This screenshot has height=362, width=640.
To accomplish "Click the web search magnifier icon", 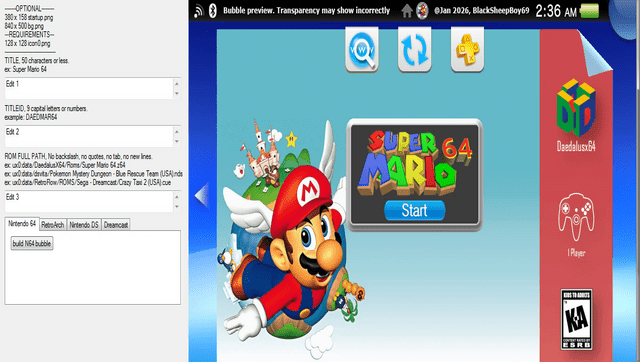I will [x=362, y=49].
